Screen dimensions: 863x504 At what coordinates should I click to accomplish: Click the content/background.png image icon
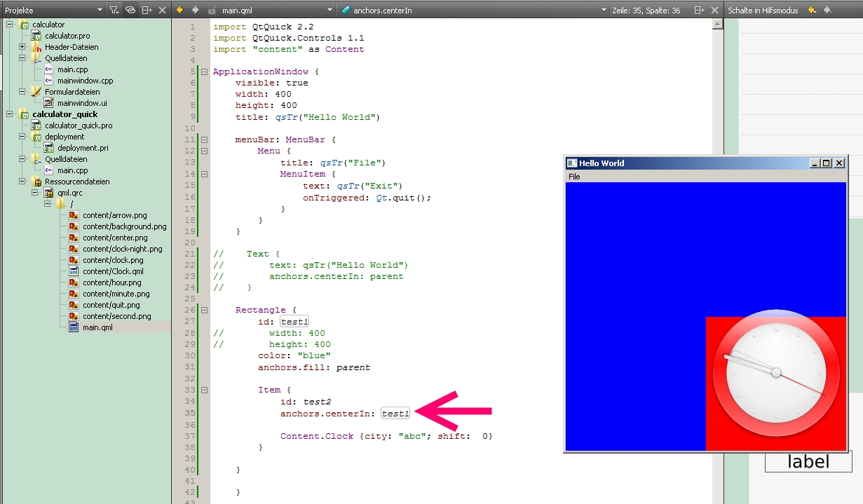click(74, 226)
